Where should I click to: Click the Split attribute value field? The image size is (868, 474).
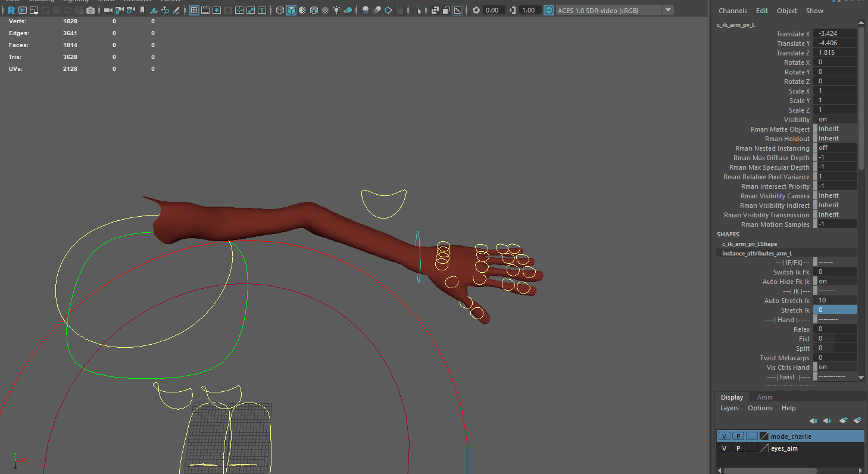(836, 348)
